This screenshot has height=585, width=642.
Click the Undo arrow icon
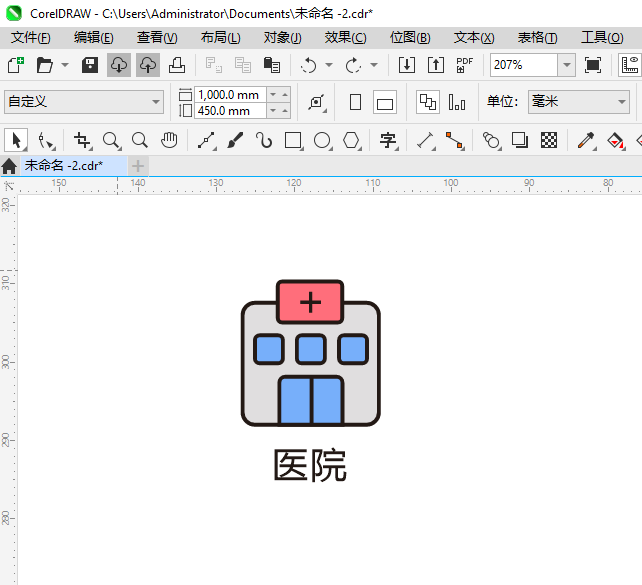[x=309, y=65]
